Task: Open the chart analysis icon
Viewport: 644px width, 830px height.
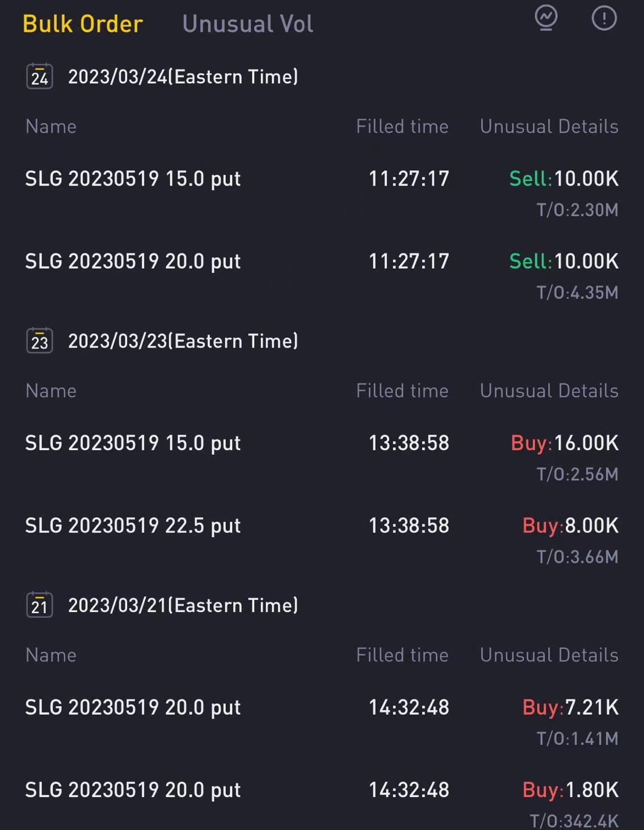Action: pos(546,18)
